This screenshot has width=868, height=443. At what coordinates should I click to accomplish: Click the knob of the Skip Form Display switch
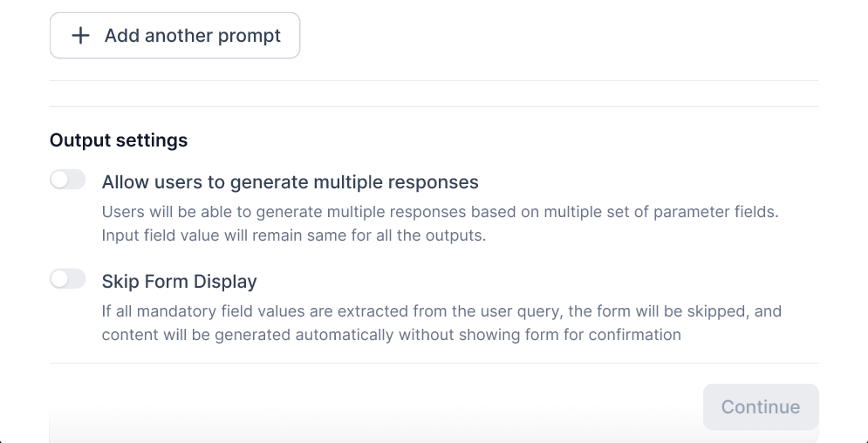[60, 279]
